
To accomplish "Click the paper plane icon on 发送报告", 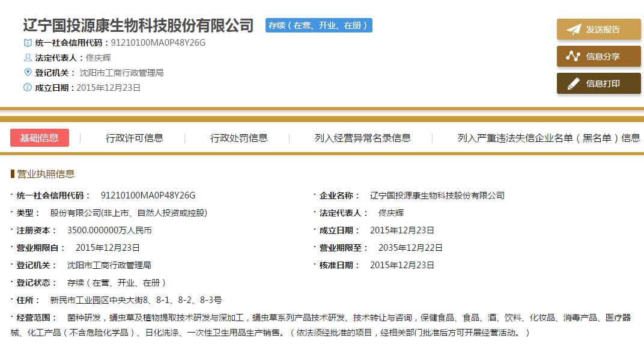I will pyautogui.click(x=574, y=29).
